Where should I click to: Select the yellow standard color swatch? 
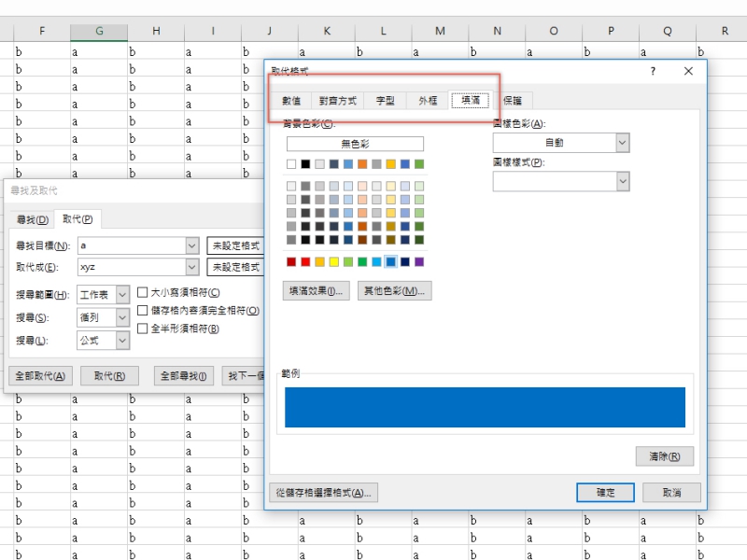tap(334, 262)
